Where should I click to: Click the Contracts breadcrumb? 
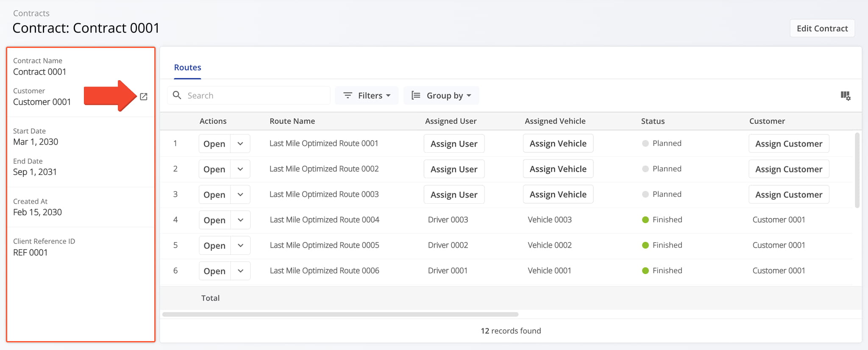(31, 13)
